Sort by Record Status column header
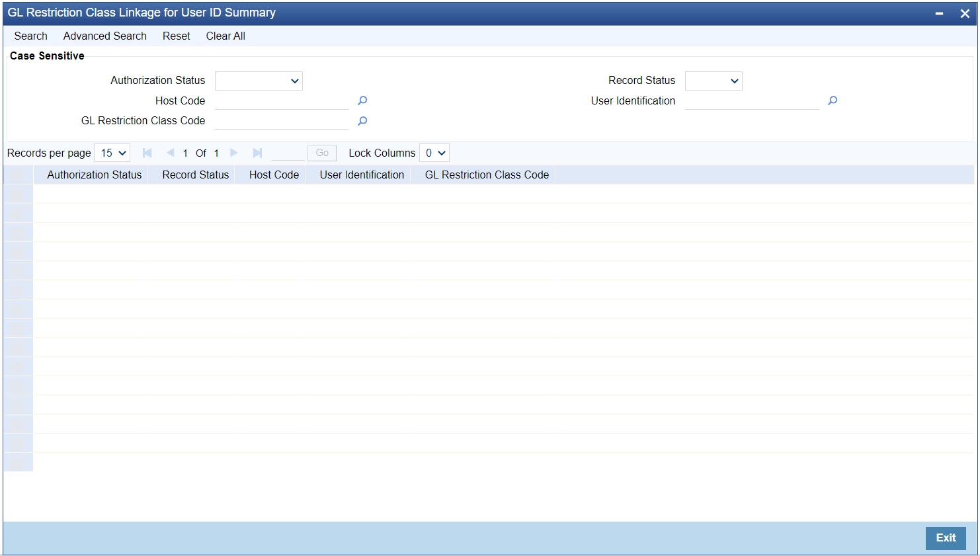Image resolution: width=980 pixels, height=556 pixels. [196, 175]
